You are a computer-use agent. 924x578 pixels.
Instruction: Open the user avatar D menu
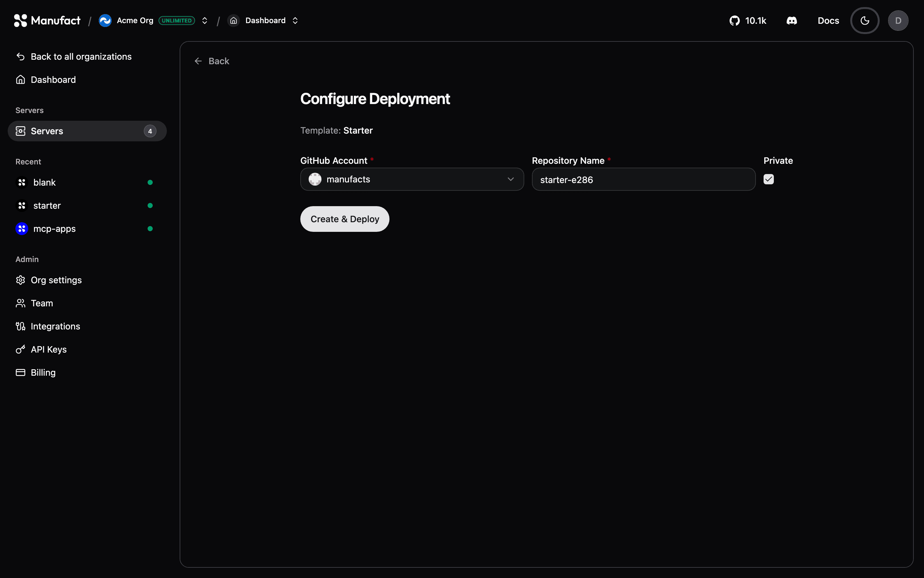pos(898,21)
